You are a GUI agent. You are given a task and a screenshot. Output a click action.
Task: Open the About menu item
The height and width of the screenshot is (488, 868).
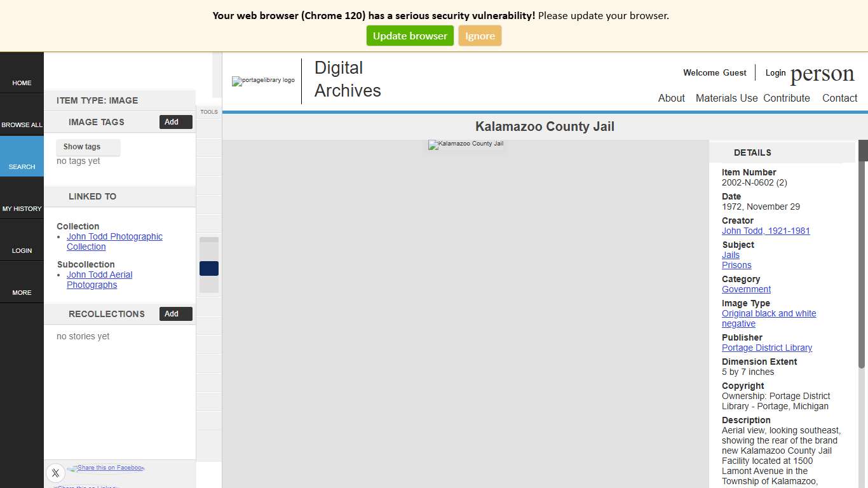(672, 98)
